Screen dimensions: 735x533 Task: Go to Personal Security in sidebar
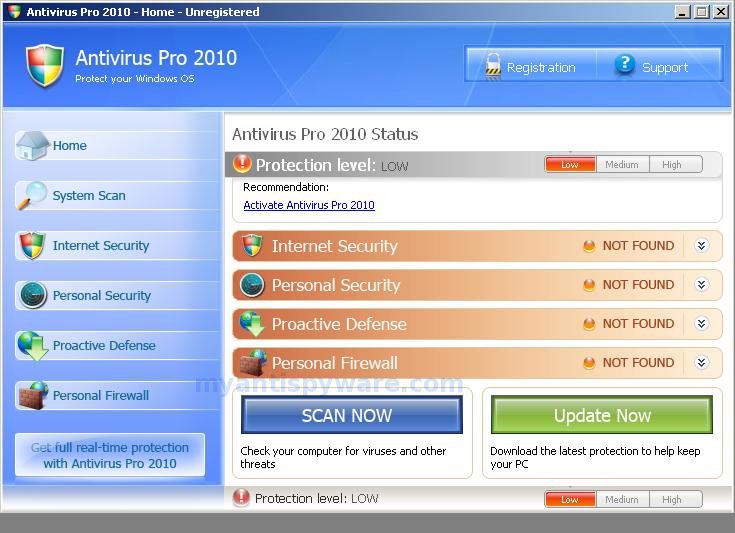[x=117, y=295]
